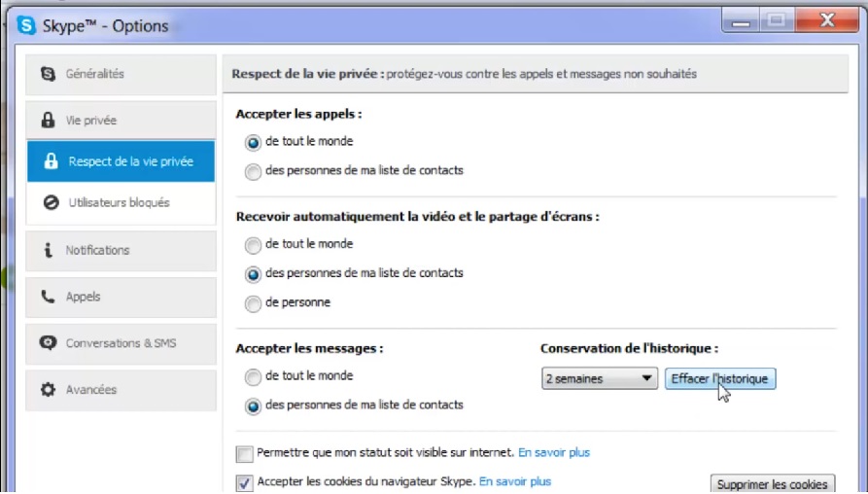Select Respect de la vie privée sub-item
Viewport: 868px width, 494px height.
click(121, 161)
